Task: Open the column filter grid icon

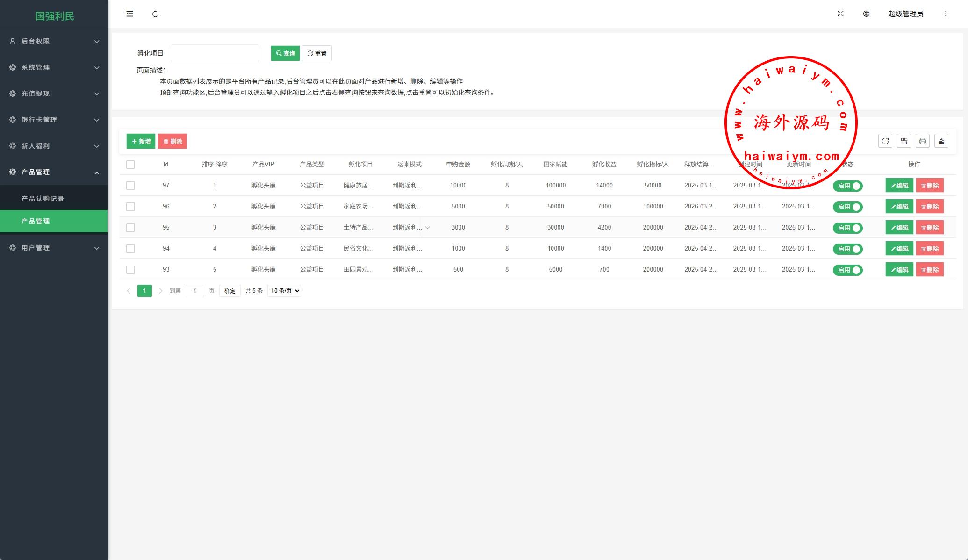Action: (x=904, y=141)
